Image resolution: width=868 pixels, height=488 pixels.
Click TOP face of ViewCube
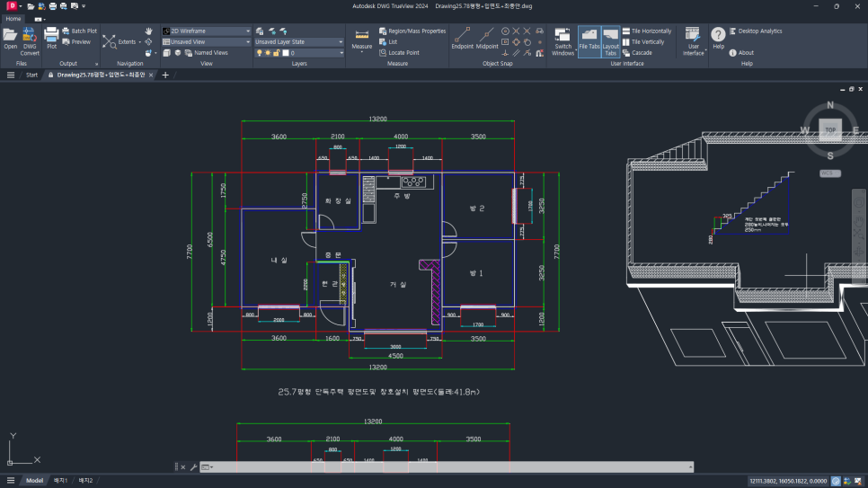point(829,130)
